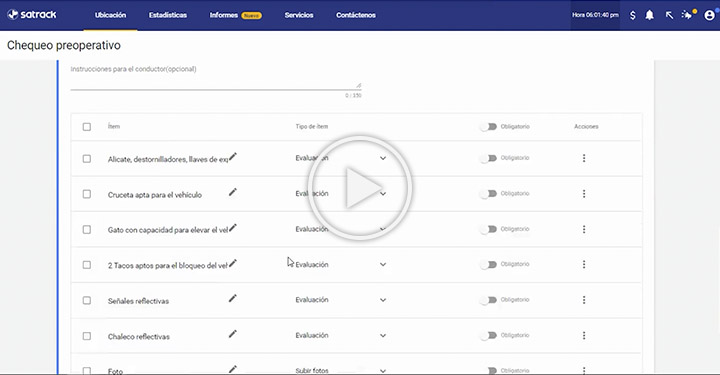Click the Cruceta apta para el vehículo text
This screenshot has width=720, height=375.
tap(155, 195)
